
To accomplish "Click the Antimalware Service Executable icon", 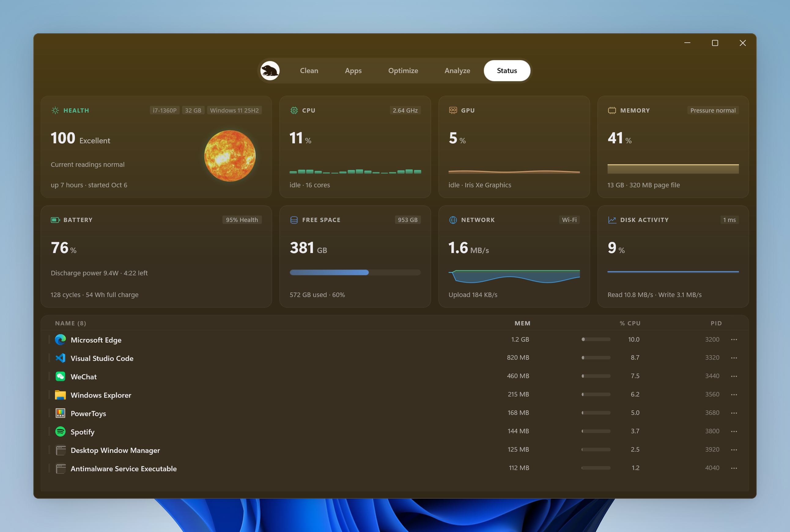I will (61, 468).
